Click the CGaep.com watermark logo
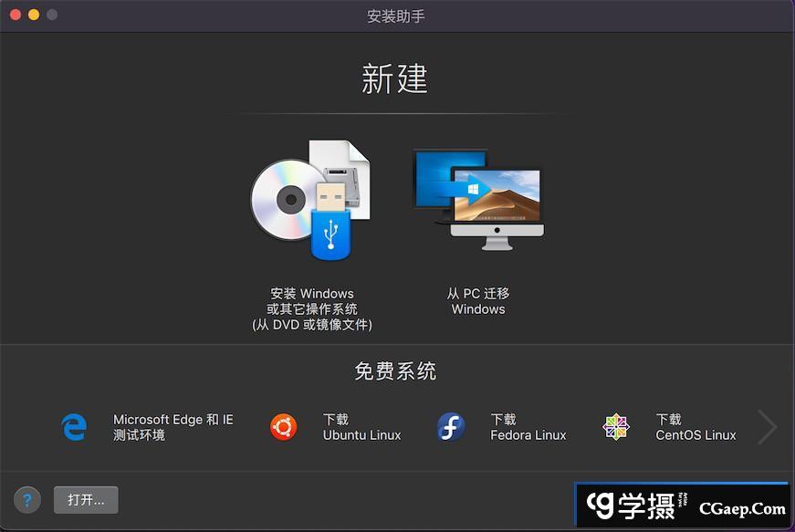 pos(681,506)
